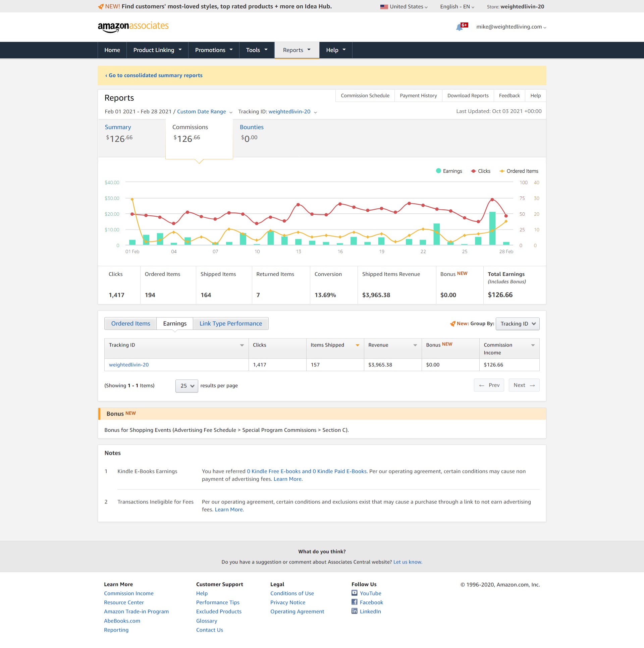
Task: Open the Home navigation item
Action: pyautogui.click(x=112, y=50)
